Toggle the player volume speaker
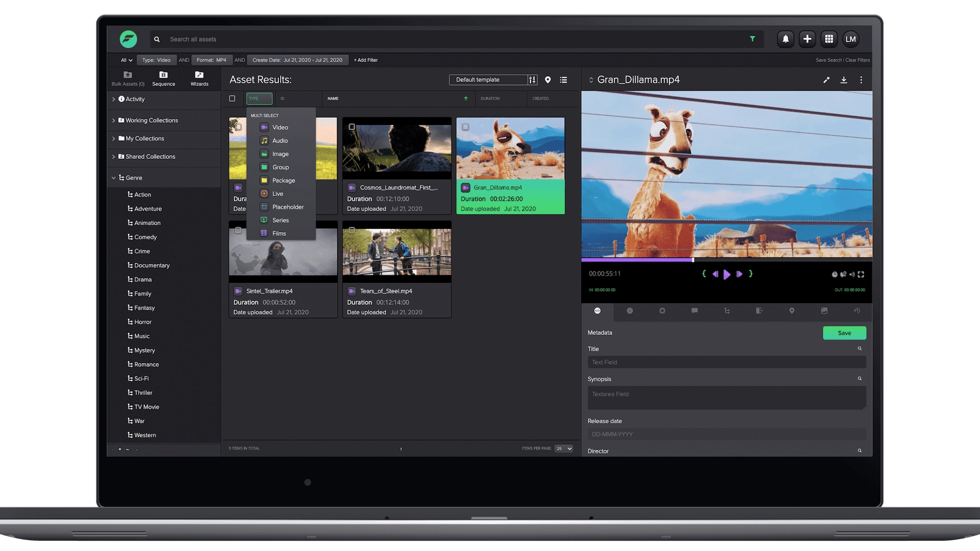 pyautogui.click(x=852, y=275)
